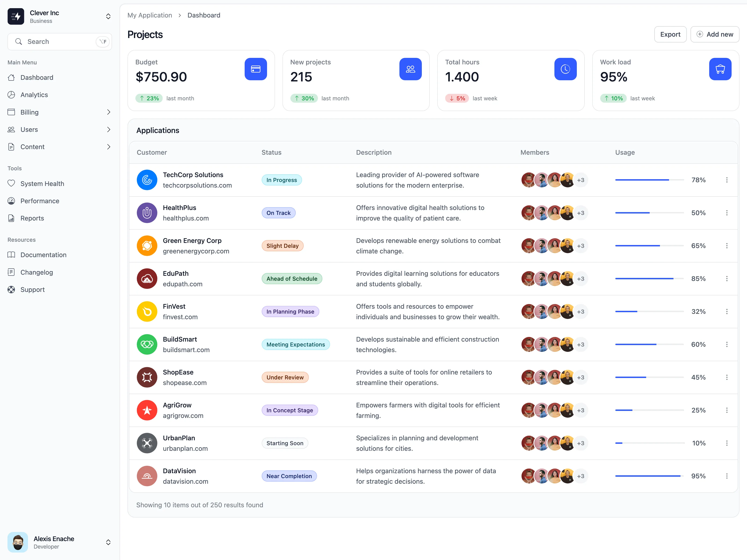Open row options for HealthPlus

[727, 213]
